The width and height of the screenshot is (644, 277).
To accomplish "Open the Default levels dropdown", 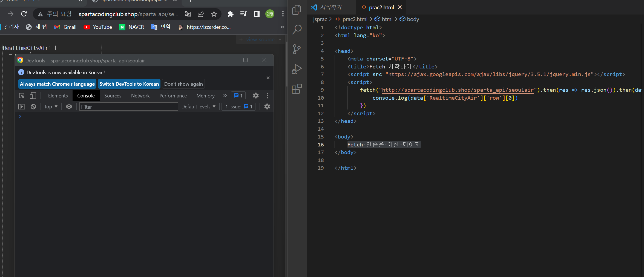I will [x=199, y=107].
